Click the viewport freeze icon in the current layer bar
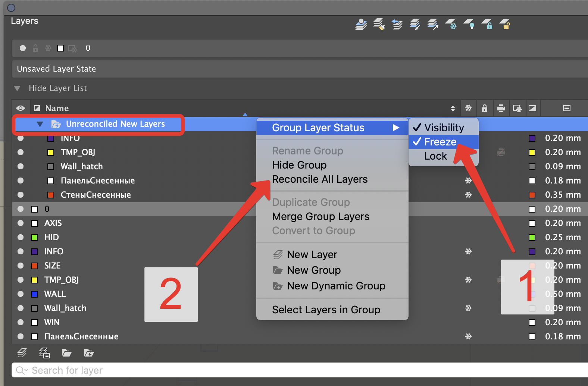 [x=72, y=48]
